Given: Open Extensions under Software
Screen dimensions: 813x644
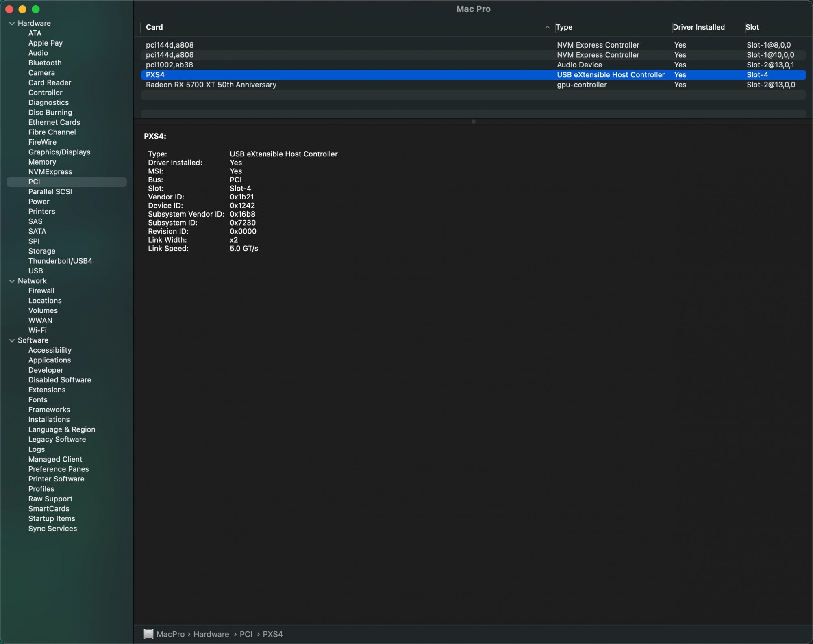Looking at the screenshot, I should (47, 390).
